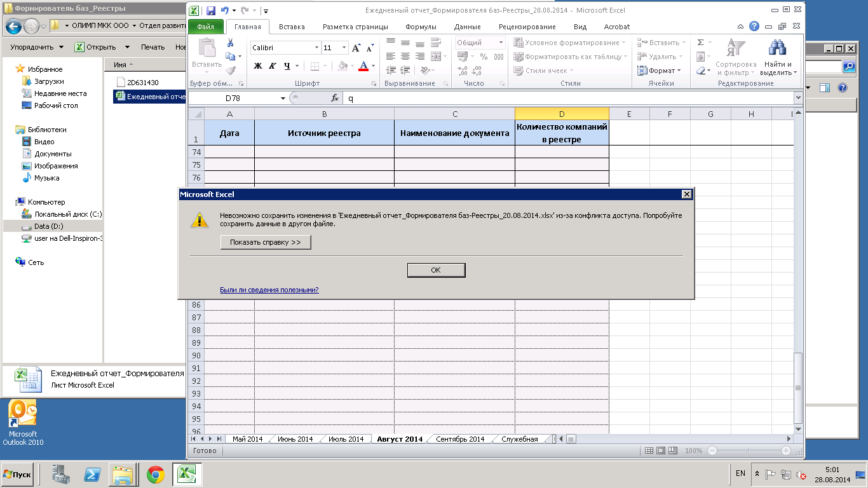Click the Decrease font size icon
This screenshot has height=488, width=868.
tap(370, 48)
